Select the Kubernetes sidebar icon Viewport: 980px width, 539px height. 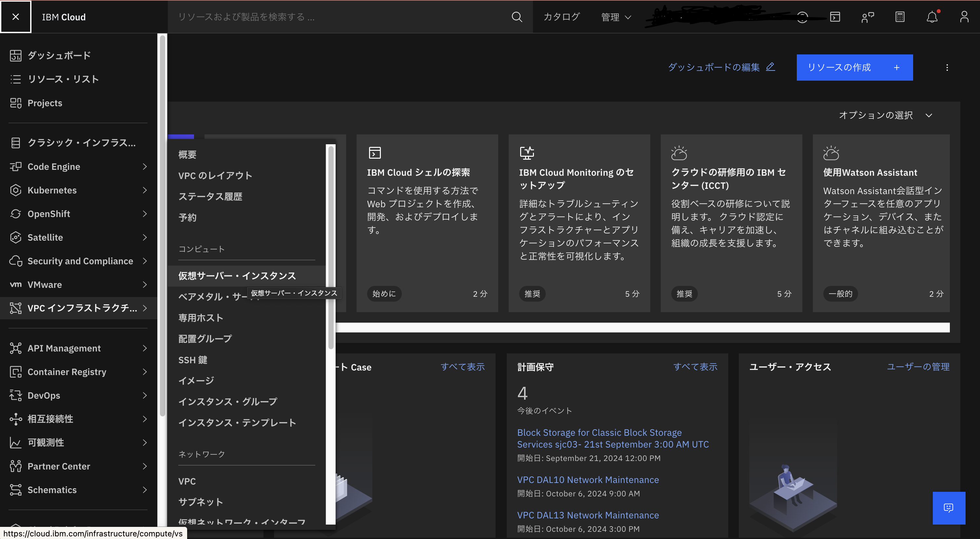(x=16, y=190)
